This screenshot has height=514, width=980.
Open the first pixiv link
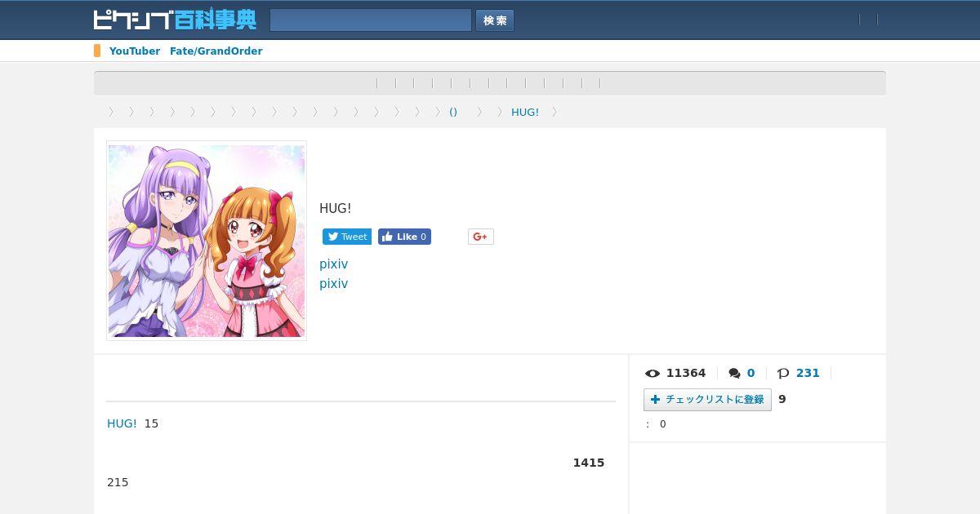[333, 264]
